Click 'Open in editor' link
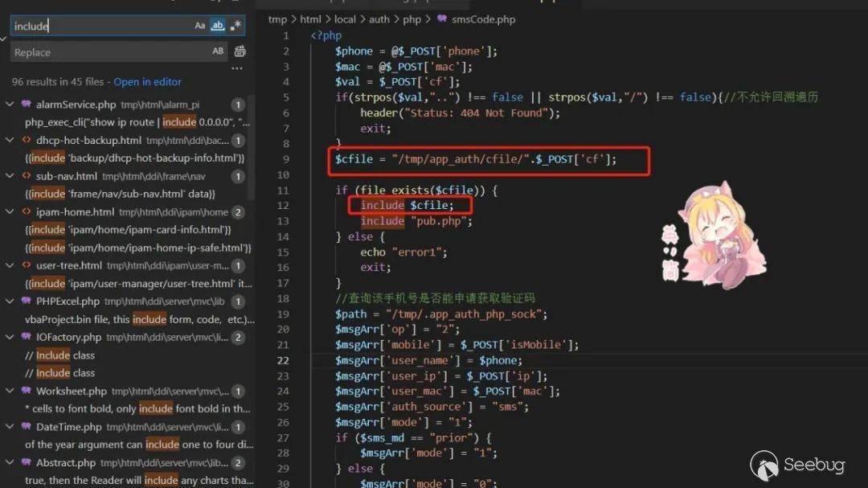Viewport: 868px width, 488px height. tap(147, 82)
